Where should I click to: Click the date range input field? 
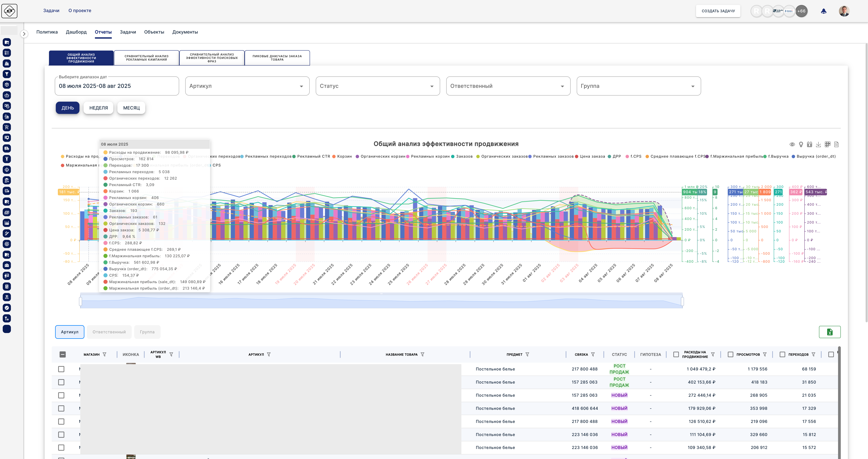(117, 86)
